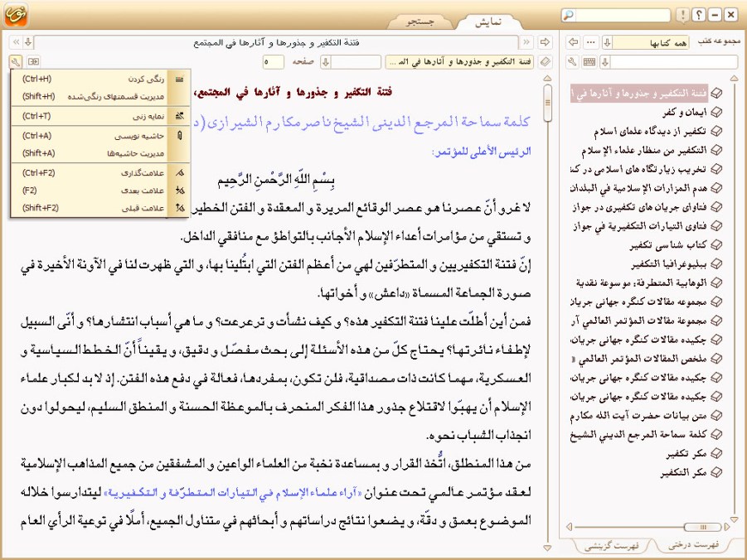The height and width of the screenshot is (560, 747).
Task: Switch to the جستجو tab
Action: [420, 22]
